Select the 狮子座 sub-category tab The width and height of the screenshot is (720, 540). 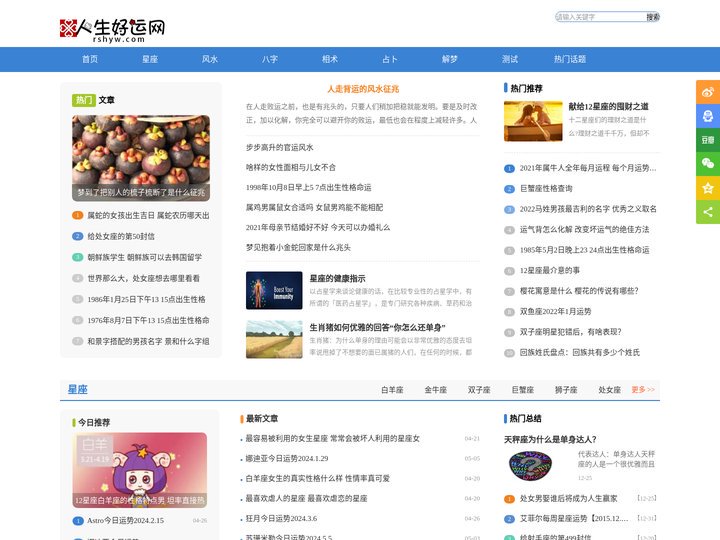click(x=566, y=390)
